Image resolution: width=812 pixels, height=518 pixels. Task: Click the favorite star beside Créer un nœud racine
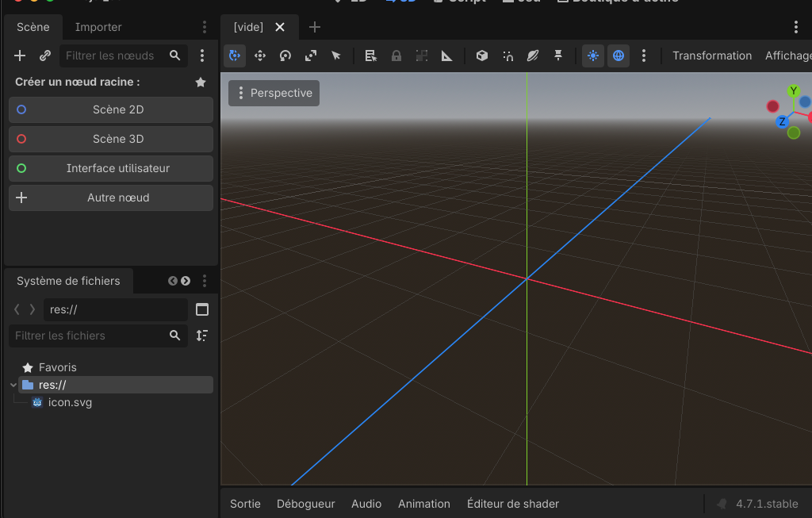tap(201, 82)
